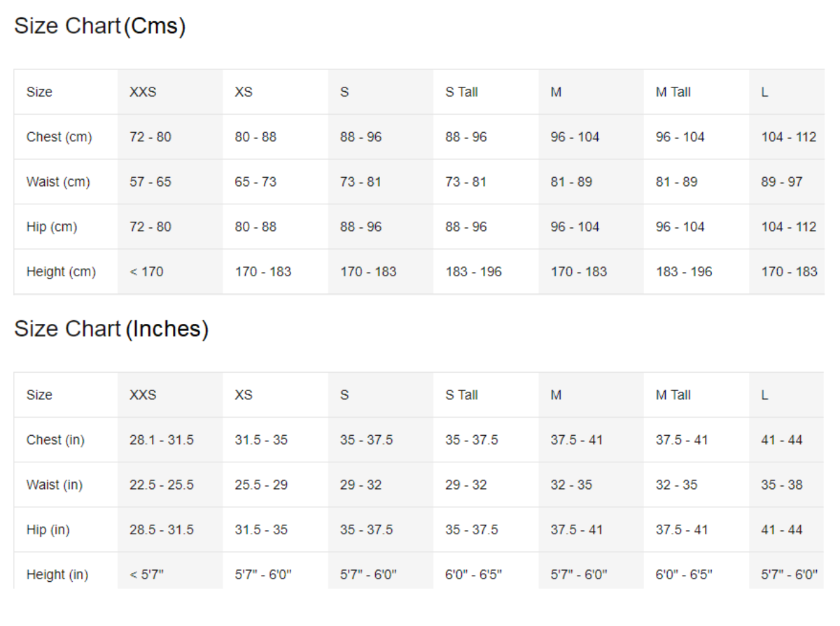The width and height of the screenshot is (840, 626).
Task: Click the M Tall header in the Inches chart
Action: (673, 394)
